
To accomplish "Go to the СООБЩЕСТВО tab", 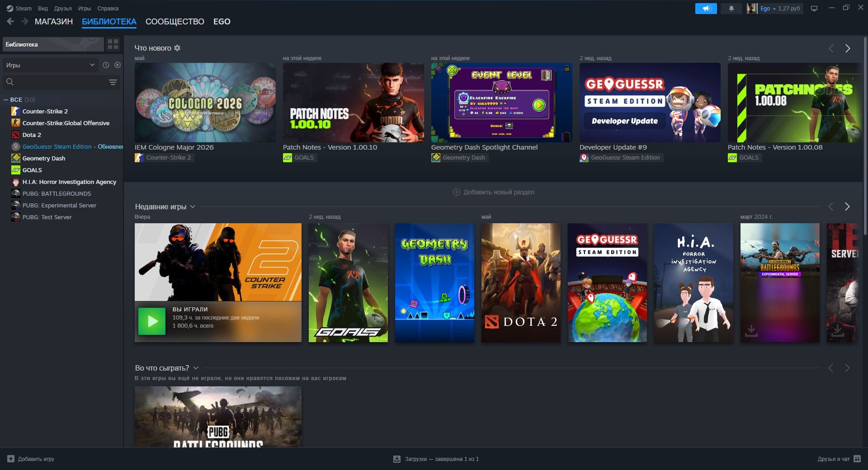I will (x=175, y=21).
